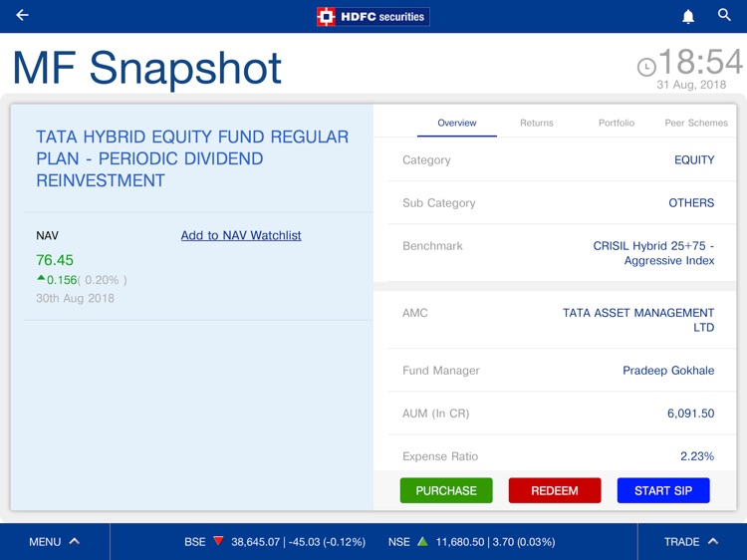Click NSE green up arrow indicator
The height and width of the screenshot is (560, 747).
tap(422, 541)
